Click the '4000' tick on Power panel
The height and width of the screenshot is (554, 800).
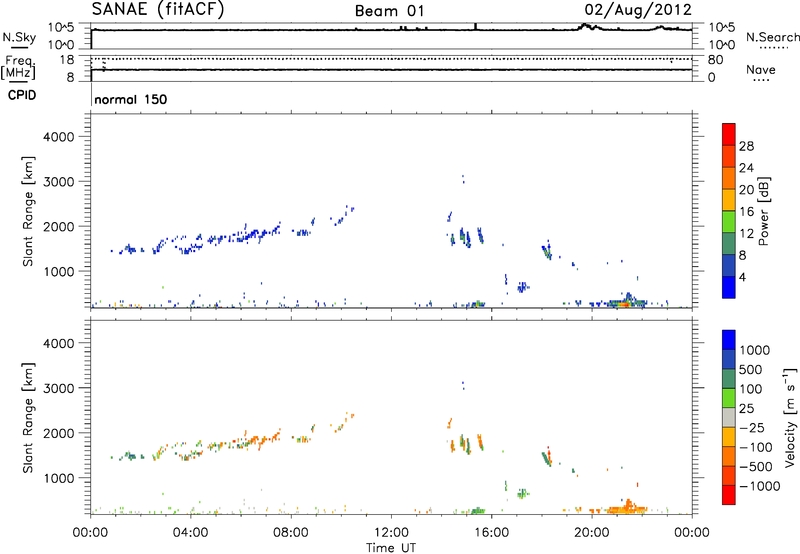point(58,137)
